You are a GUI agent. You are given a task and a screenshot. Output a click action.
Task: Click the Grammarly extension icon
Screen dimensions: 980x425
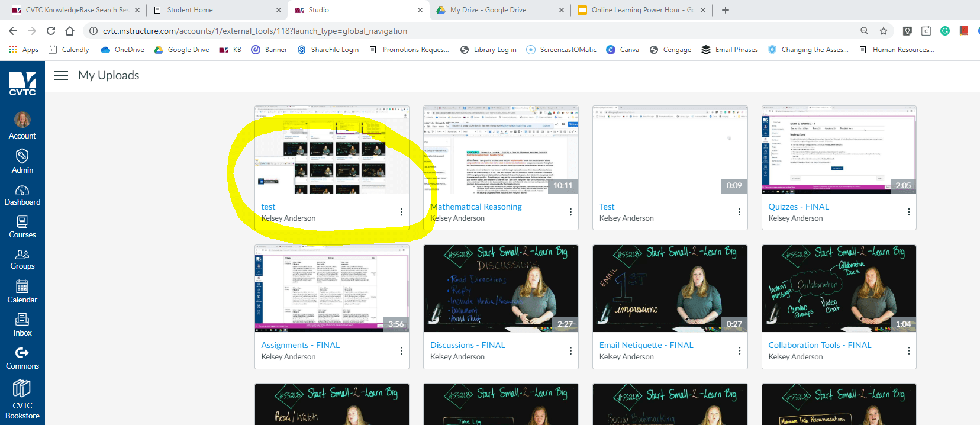click(945, 31)
